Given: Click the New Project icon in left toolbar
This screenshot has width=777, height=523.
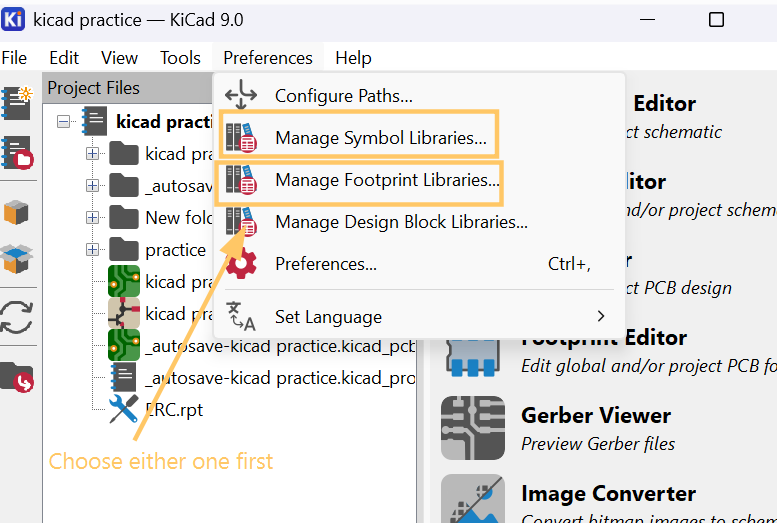Looking at the screenshot, I should click(16, 103).
